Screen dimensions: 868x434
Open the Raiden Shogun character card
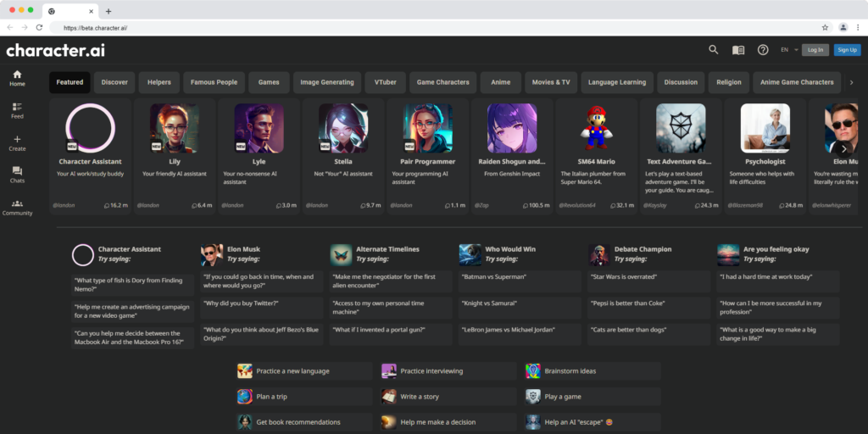click(x=512, y=156)
